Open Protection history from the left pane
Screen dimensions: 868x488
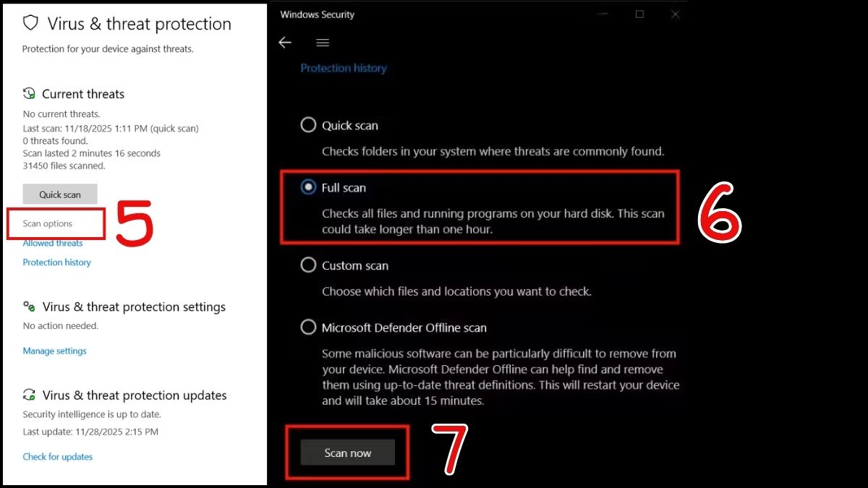tap(56, 262)
